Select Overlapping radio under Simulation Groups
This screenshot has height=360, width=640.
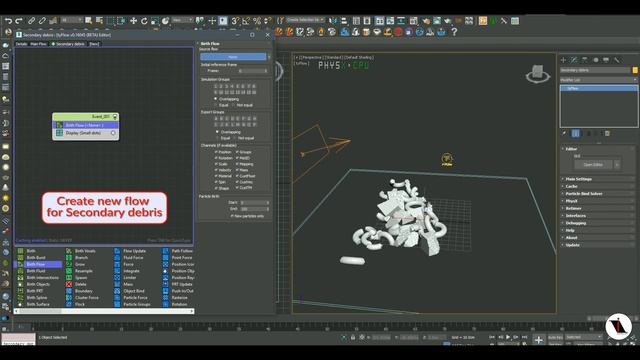pyautogui.click(x=216, y=99)
